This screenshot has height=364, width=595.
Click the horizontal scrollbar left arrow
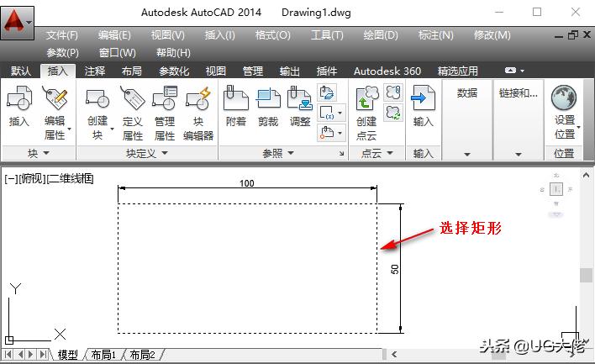pos(394,355)
